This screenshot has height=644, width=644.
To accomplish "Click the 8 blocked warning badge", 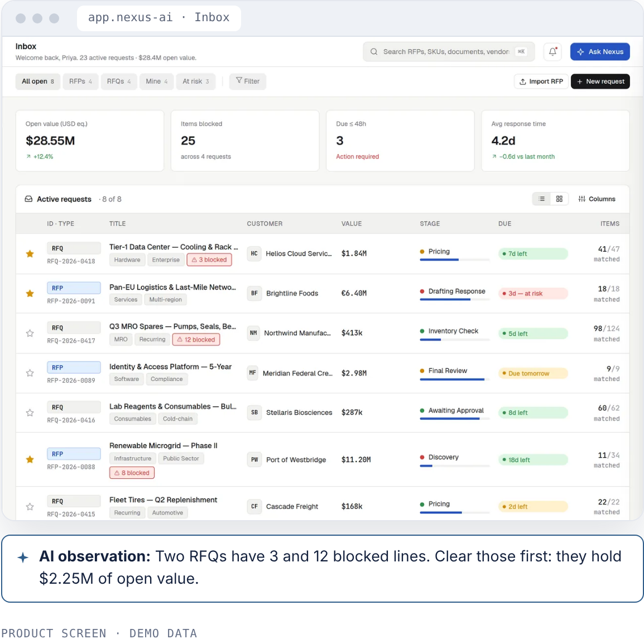I will [x=132, y=473].
